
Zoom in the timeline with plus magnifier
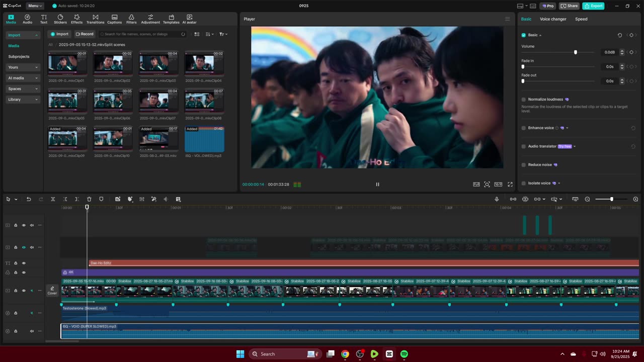coord(635,199)
